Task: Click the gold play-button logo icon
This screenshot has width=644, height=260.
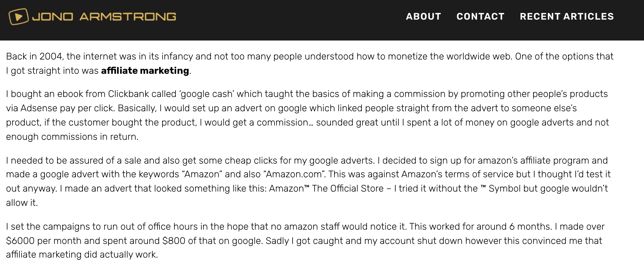Action: [x=19, y=16]
